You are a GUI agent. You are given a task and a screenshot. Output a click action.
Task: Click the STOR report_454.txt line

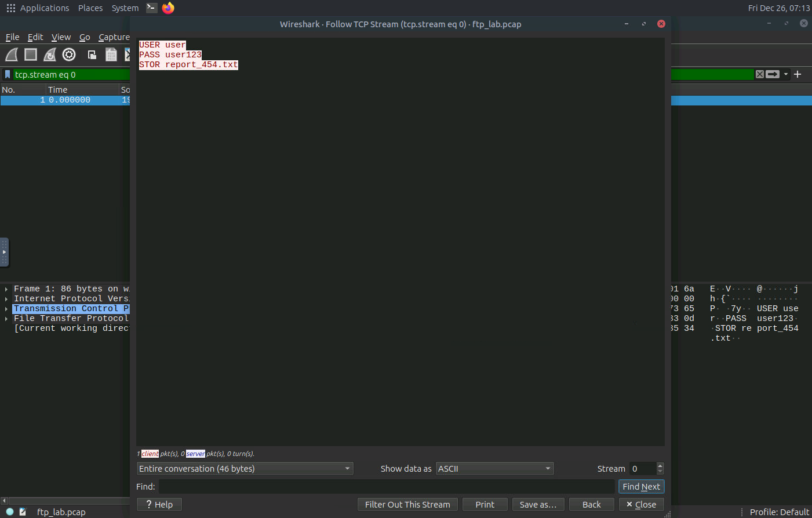click(188, 64)
